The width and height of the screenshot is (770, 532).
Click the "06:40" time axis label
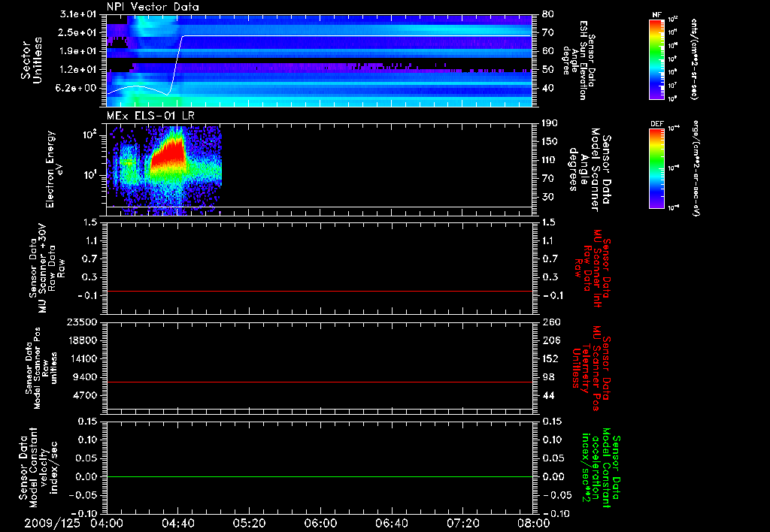click(x=391, y=523)
